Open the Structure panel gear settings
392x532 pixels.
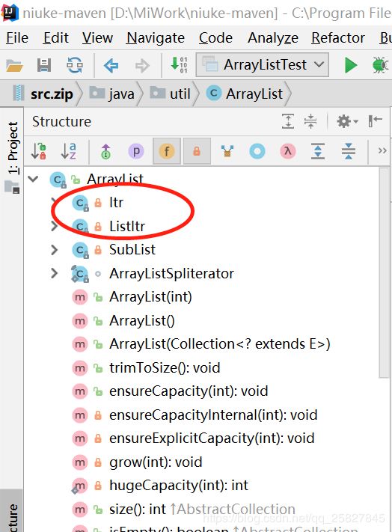(347, 121)
